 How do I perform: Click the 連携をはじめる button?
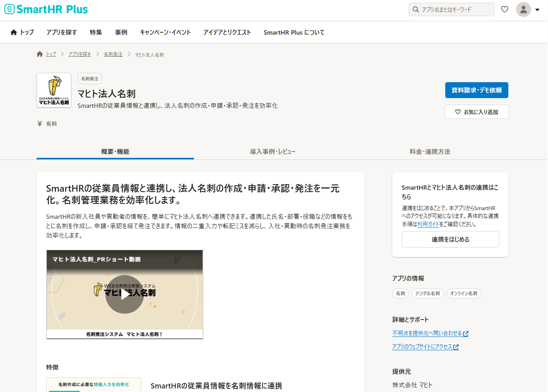coord(450,239)
